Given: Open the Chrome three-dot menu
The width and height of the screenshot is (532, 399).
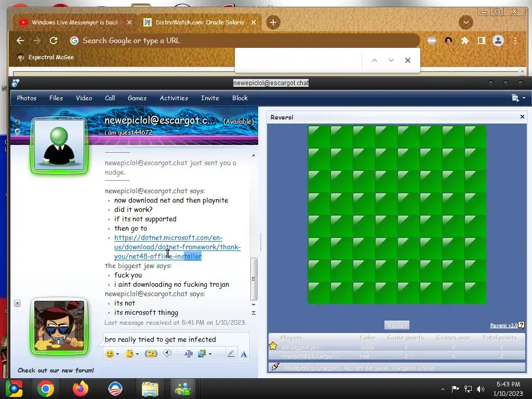Looking at the screenshot, I should [x=515, y=41].
